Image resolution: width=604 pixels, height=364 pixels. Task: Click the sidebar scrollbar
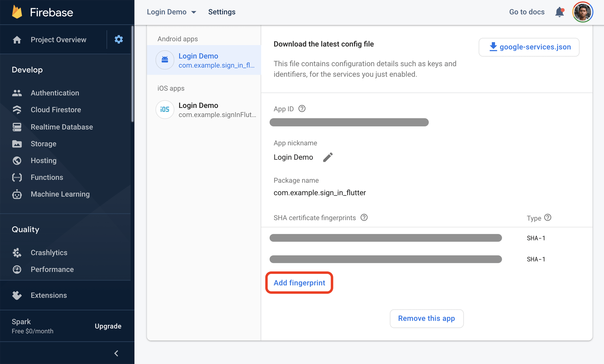[132, 74]
